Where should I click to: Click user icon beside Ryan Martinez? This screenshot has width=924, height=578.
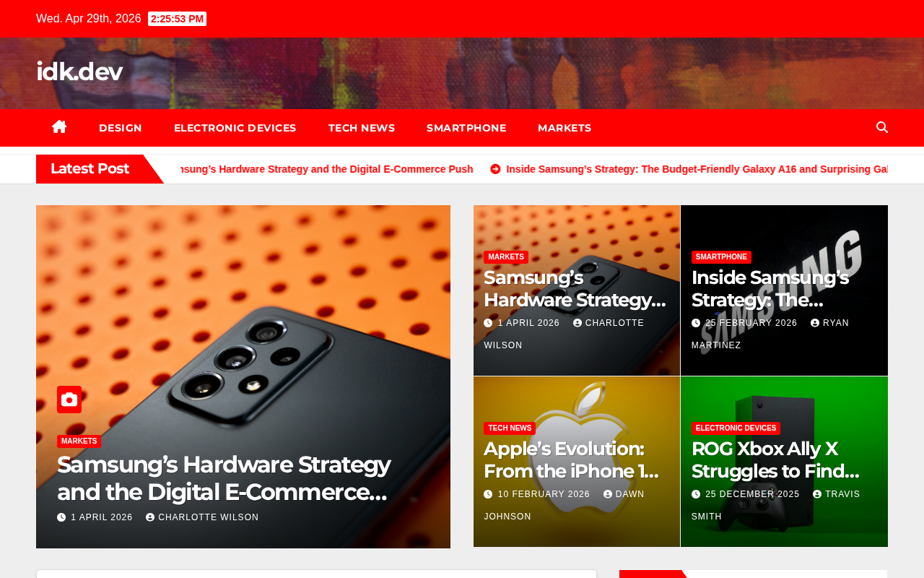pos(815,323)
